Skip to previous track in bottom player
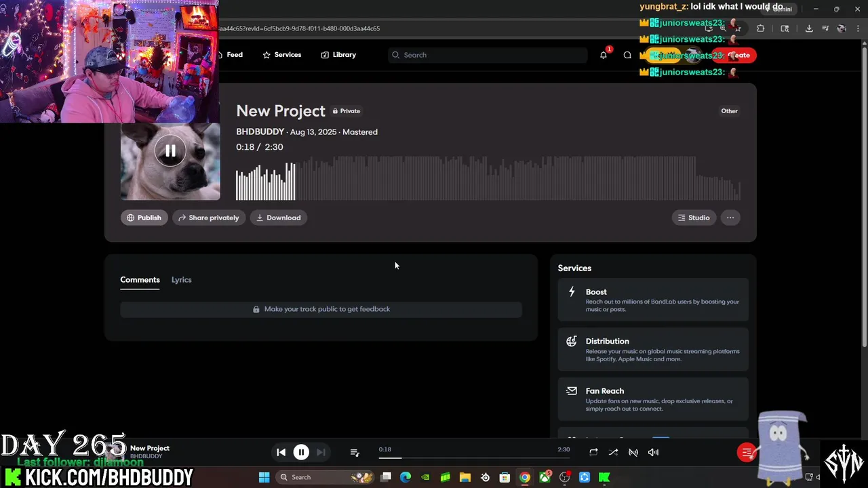This screenshot has width=868, height=488. pos(281,452)
